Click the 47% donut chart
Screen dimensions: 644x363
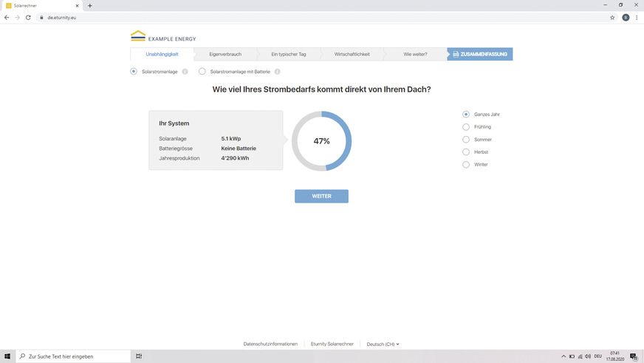[x=322, y=141]
